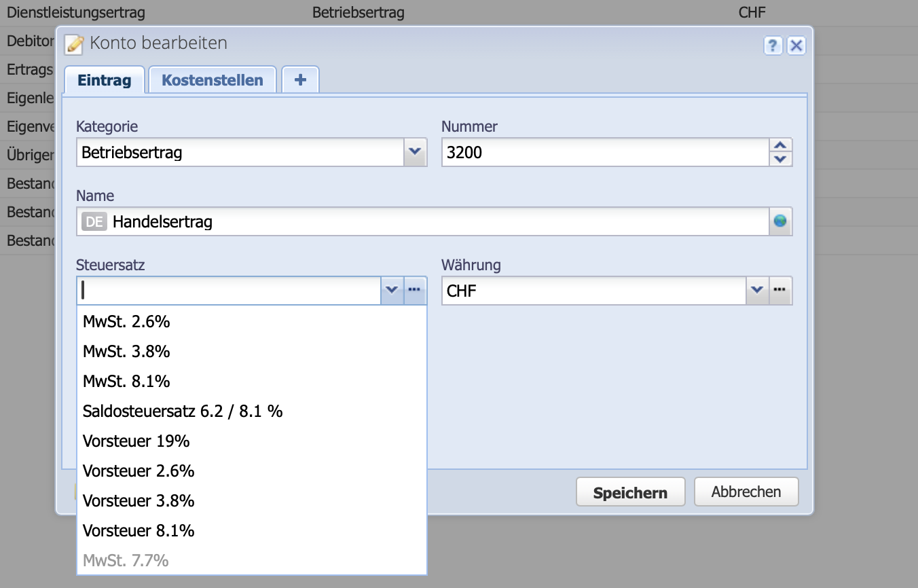Add a new tab with plus
The image size is (918, 588).
[300, 80]
